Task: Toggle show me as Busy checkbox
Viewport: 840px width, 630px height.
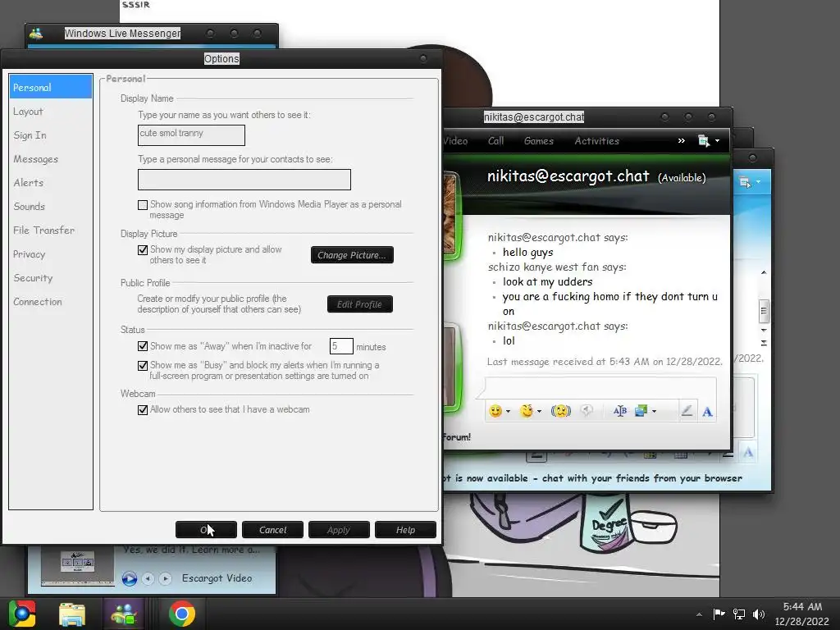Action: 143,366
